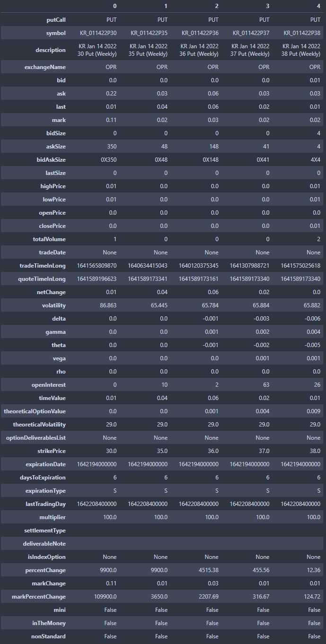Select the askSize value 350
Screen dimensions: 326x644
click(111, 147)
